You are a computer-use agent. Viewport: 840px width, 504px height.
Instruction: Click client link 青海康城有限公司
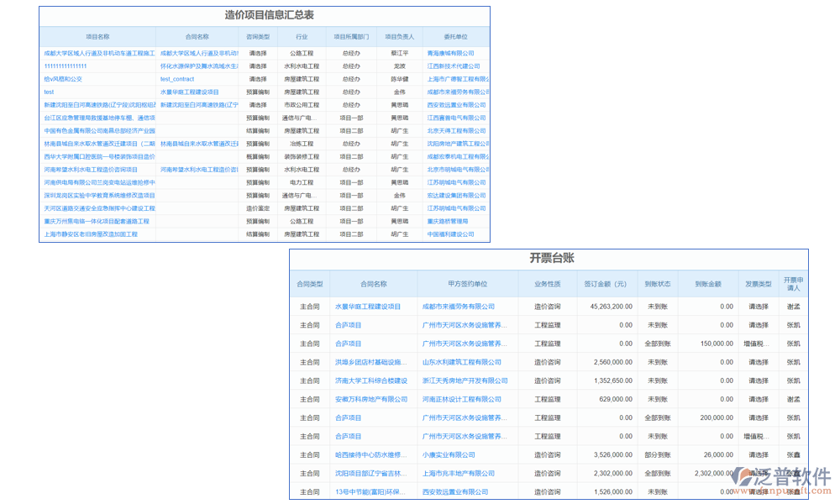(456, 53)
